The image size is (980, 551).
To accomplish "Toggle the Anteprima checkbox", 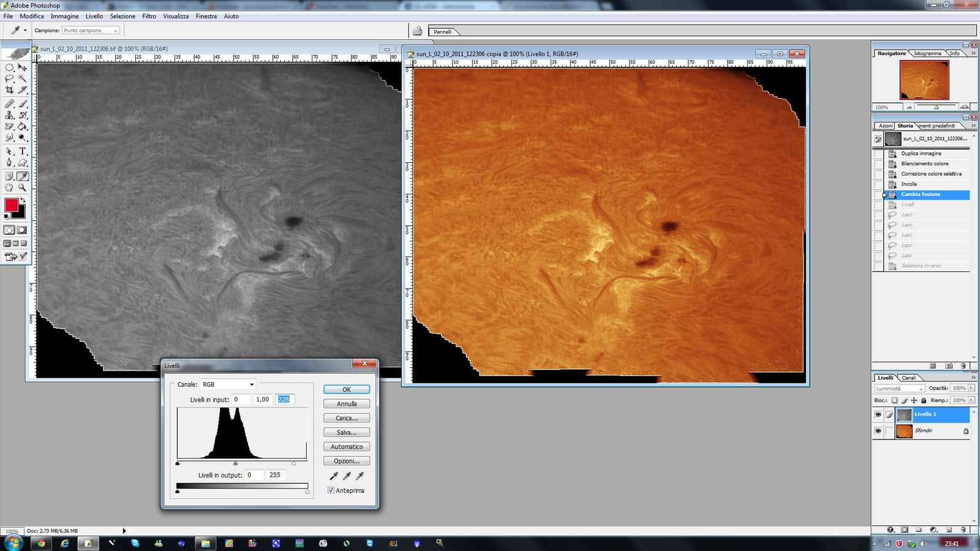I will 331,490.
